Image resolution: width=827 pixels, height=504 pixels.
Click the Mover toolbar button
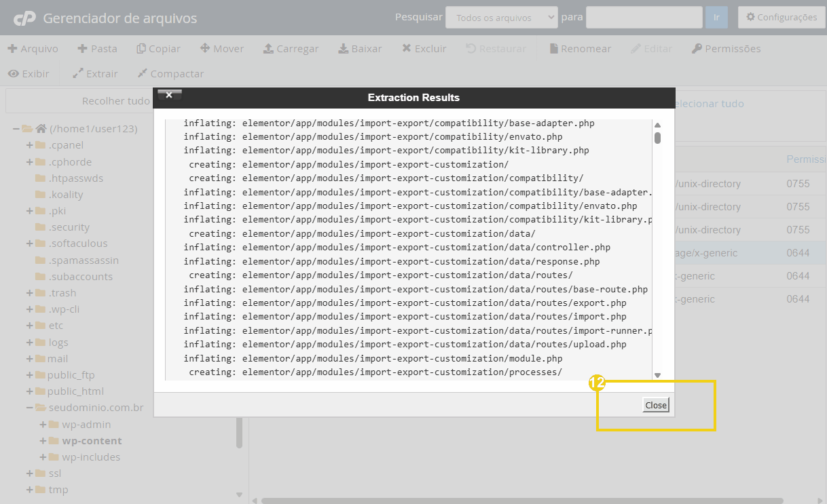click(221, 49)
